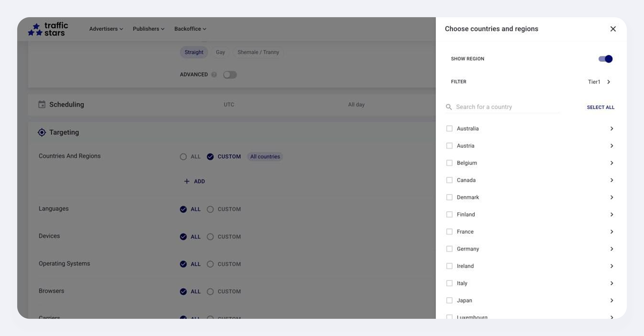The height and width of the screenshot is (336, 644).
Task: Turn off the Show Region switch
Action: (x=606, y=59)
